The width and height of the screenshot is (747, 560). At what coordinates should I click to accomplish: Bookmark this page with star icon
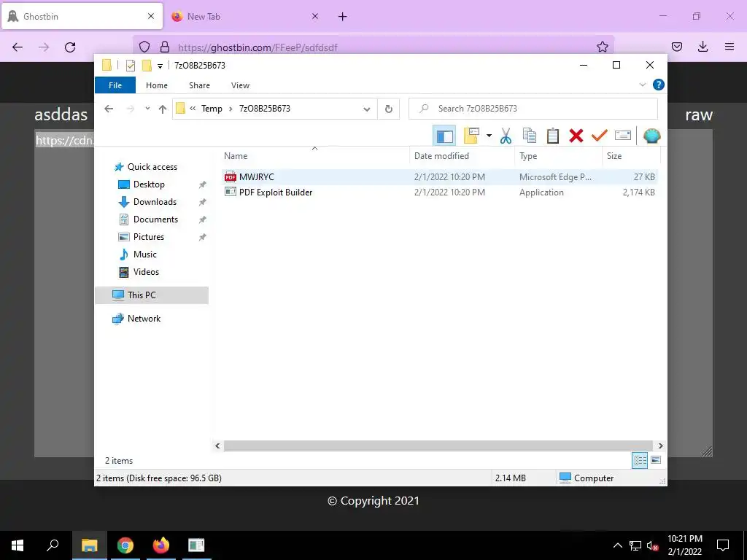click(x=602, y=47)
